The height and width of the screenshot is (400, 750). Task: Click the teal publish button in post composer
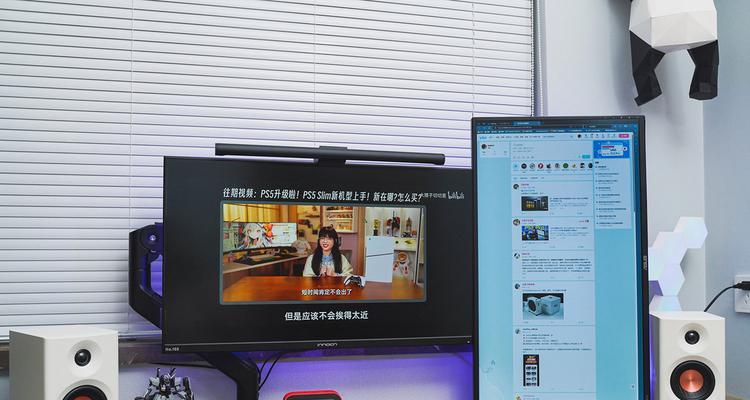point(586,156)
